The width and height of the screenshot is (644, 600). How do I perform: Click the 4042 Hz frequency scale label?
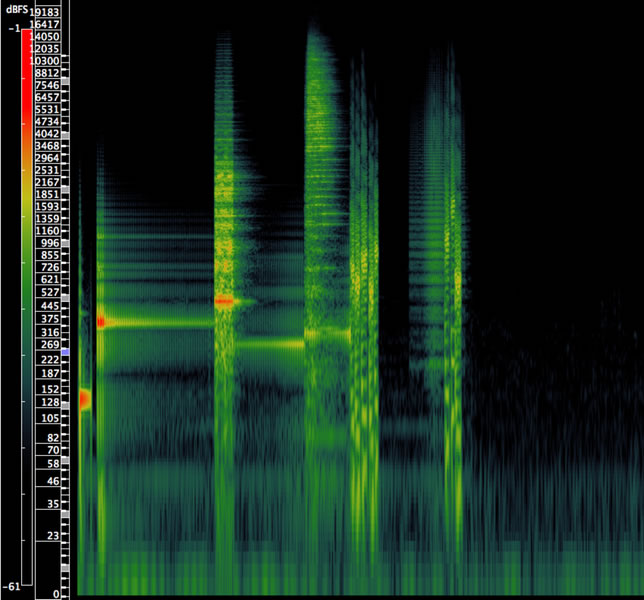pos(47,134)
